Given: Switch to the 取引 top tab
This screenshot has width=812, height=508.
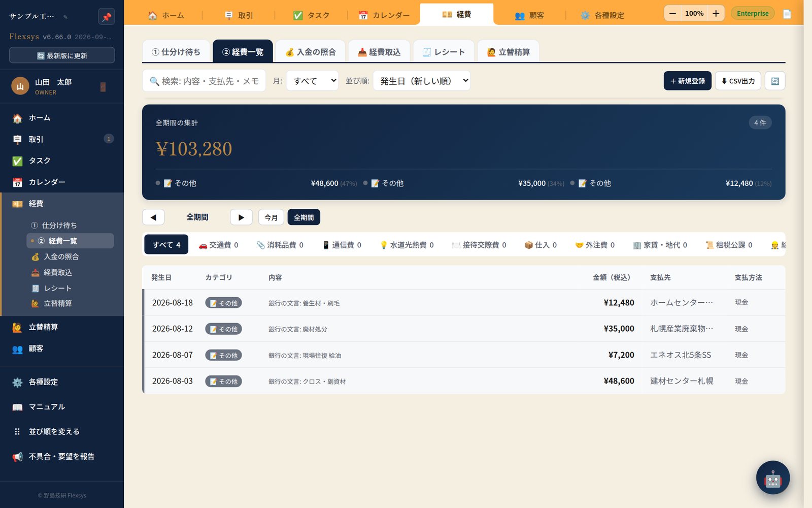Looking at the screenshot, I should click(239, 15).
